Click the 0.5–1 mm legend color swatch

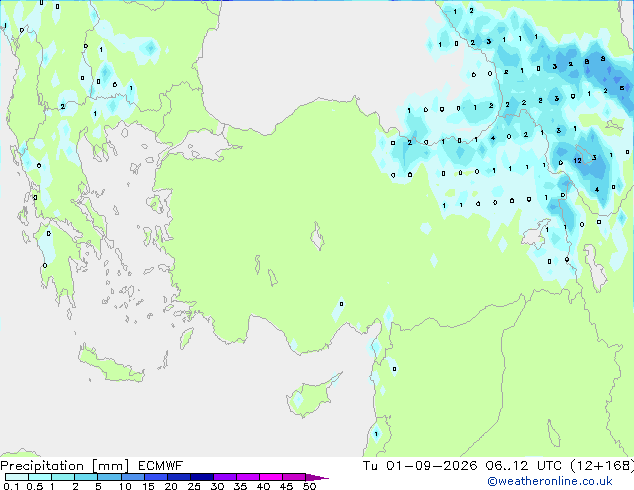pyautogui.click(x=40, y=477)
